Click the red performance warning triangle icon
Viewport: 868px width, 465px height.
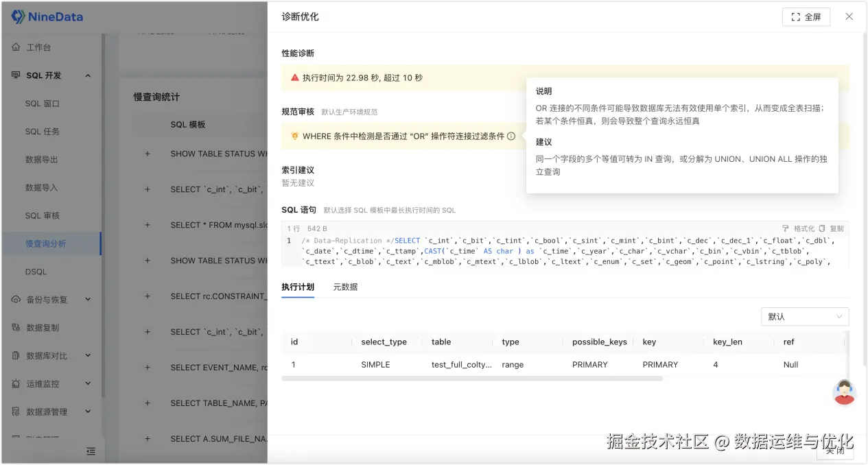294,77
